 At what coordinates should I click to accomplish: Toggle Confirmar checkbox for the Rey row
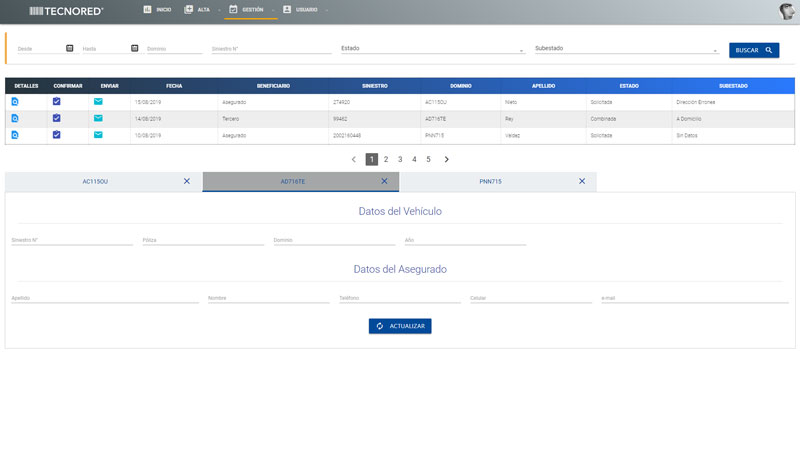57,118
